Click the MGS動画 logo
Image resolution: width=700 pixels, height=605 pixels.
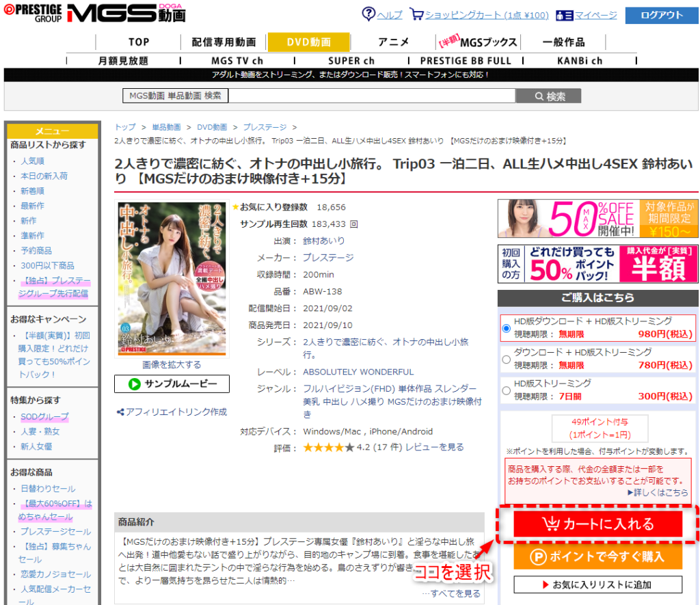click(x=126, y=13)
